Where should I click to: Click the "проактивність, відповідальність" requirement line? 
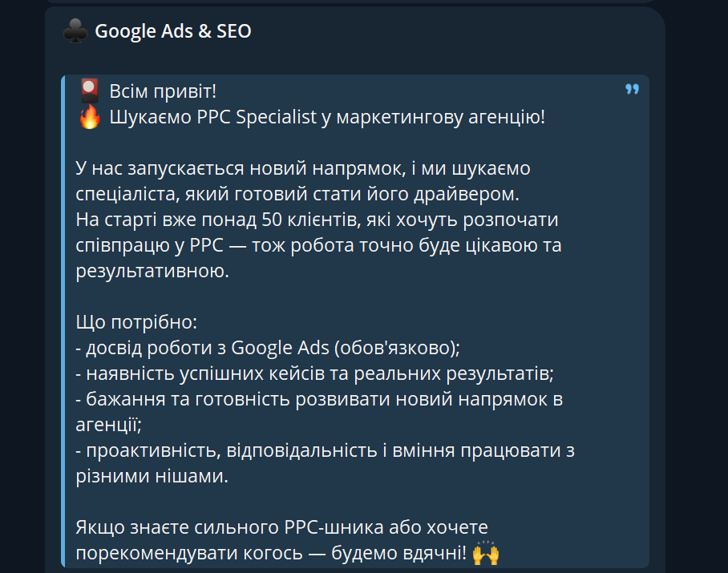tap(325, 451)
